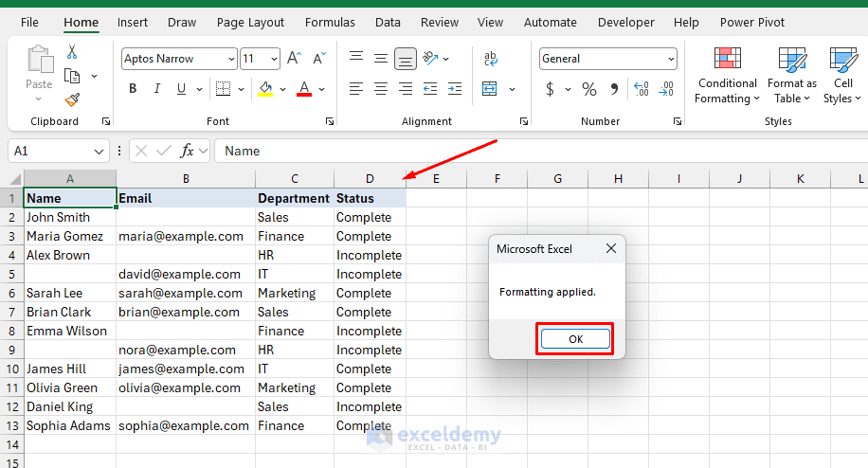
Task: Expand fill color palette arrow
Action: tap(283, 89)
